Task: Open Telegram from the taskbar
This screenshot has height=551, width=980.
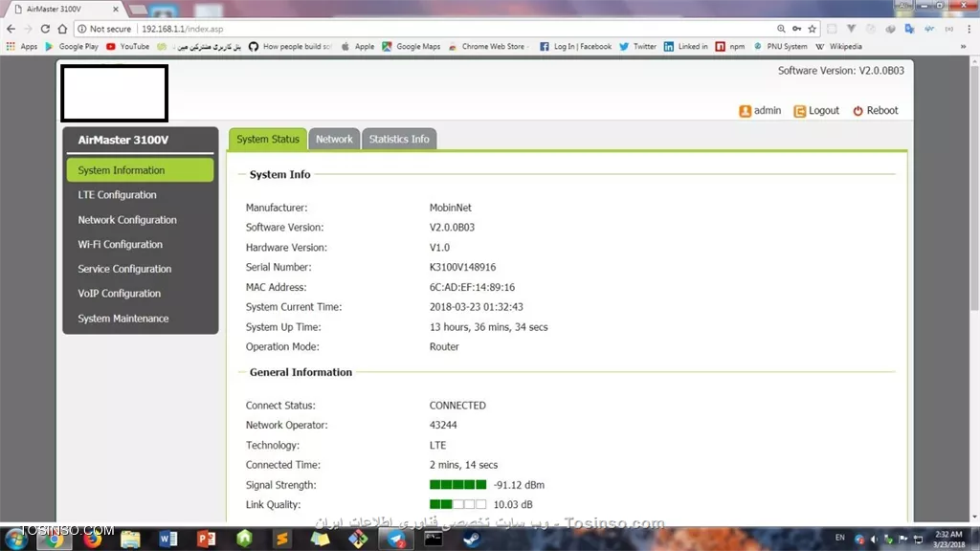Action: coord(396,539)
